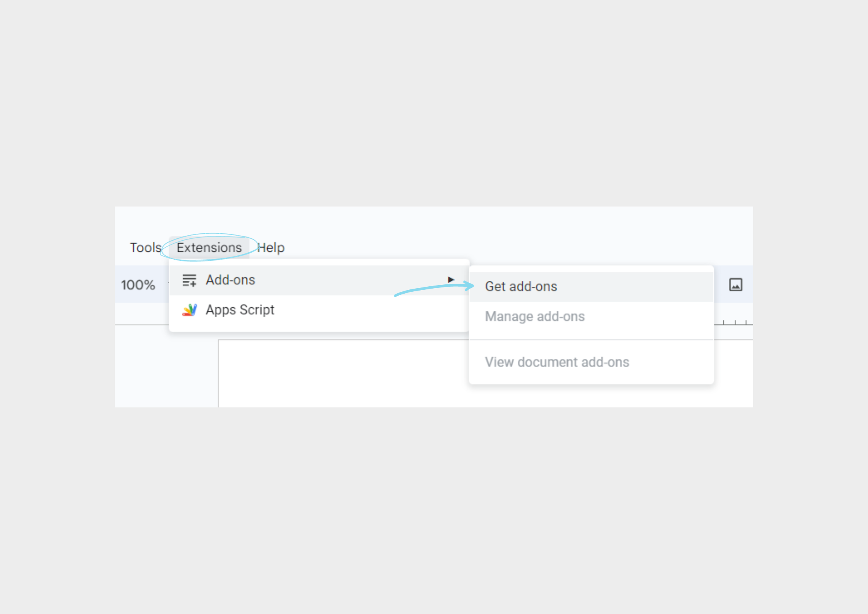This screenshot has width=868, height=614.
Task: Select Manage add-ons
Action: pos(591,317)
